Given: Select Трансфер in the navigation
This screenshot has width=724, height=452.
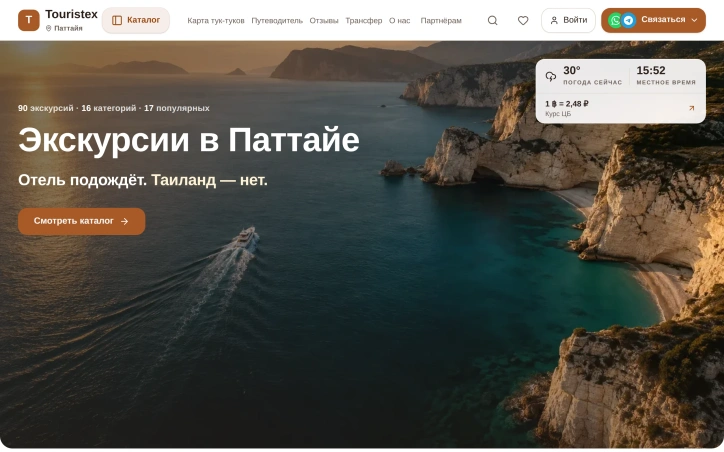Looking at the screenshot, I should (x=364, y=21).
